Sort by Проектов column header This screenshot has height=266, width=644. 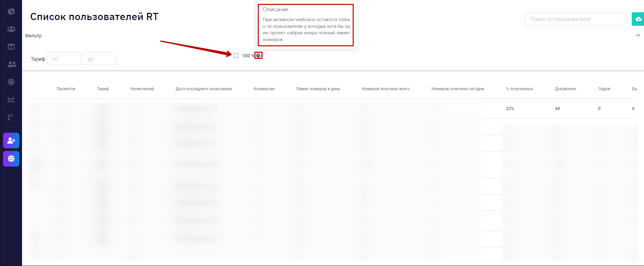66,89
